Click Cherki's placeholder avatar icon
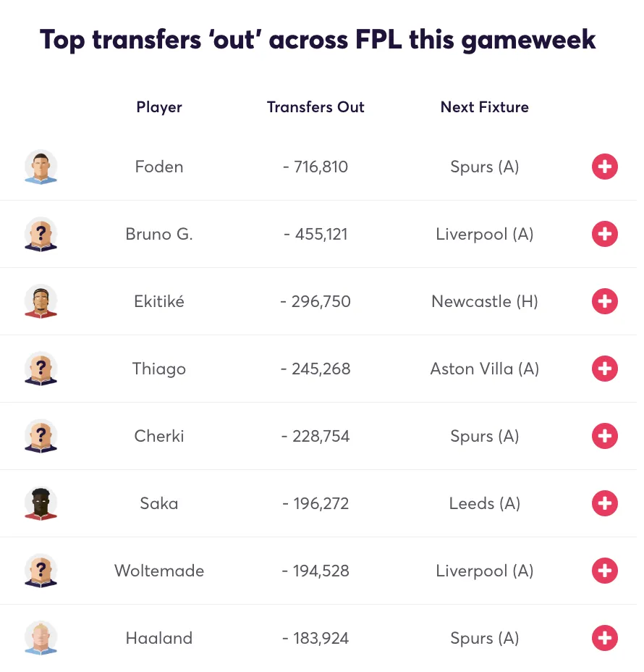The height and width of the screenshot is (672, 644). pyautogui.click(x=41, y=436)
